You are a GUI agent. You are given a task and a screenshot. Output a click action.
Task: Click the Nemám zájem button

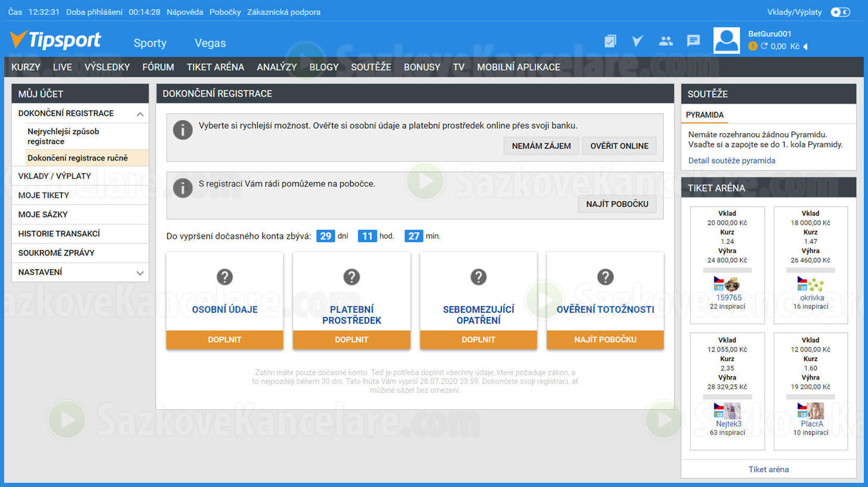tap(541, 146)
